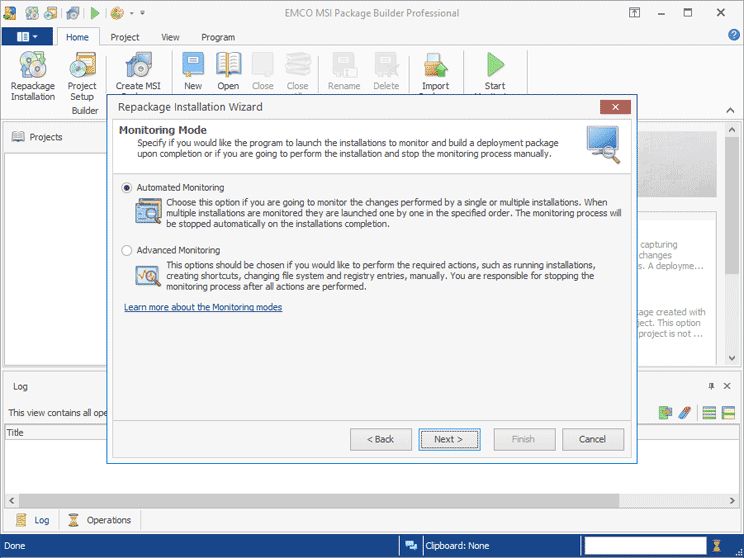The image size is (744, 558).
Task: Click the quick-access project setup icon
Action: [50, 13]
